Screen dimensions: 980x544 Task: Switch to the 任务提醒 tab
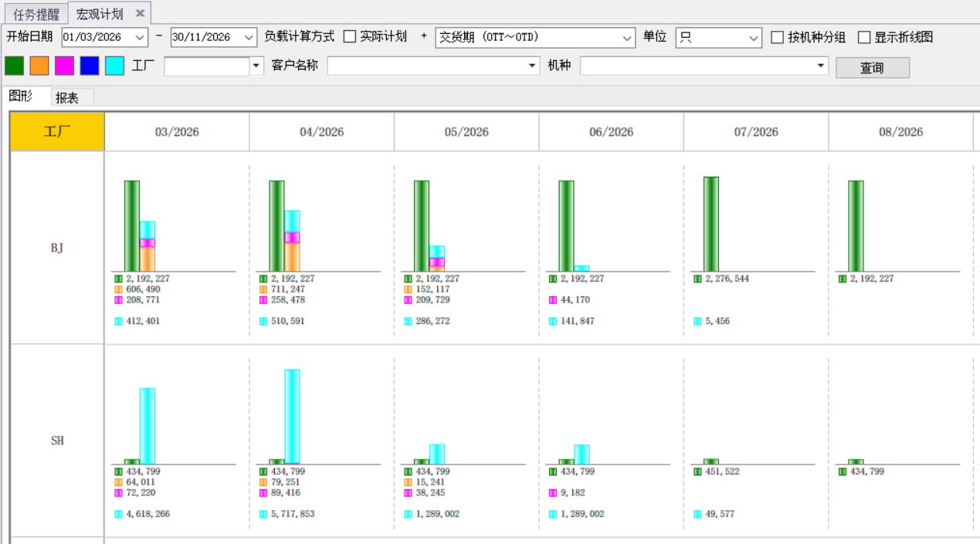point(36,14)
